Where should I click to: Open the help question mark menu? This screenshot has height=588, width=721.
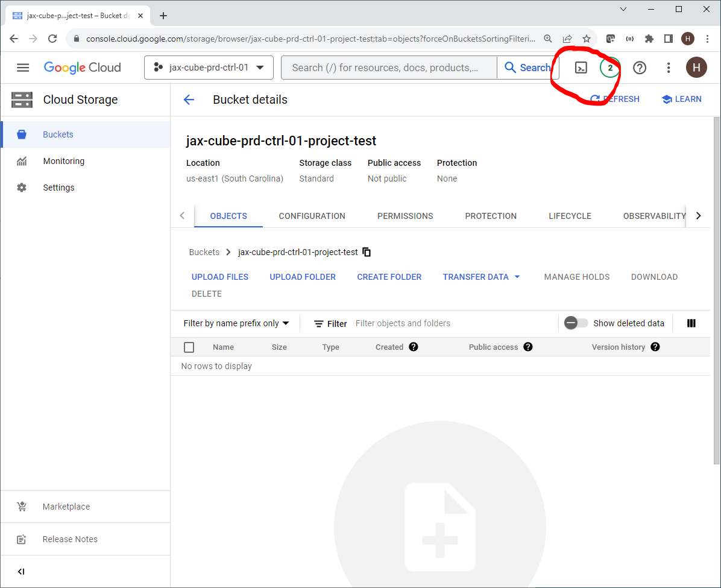(x=640, y=68)
